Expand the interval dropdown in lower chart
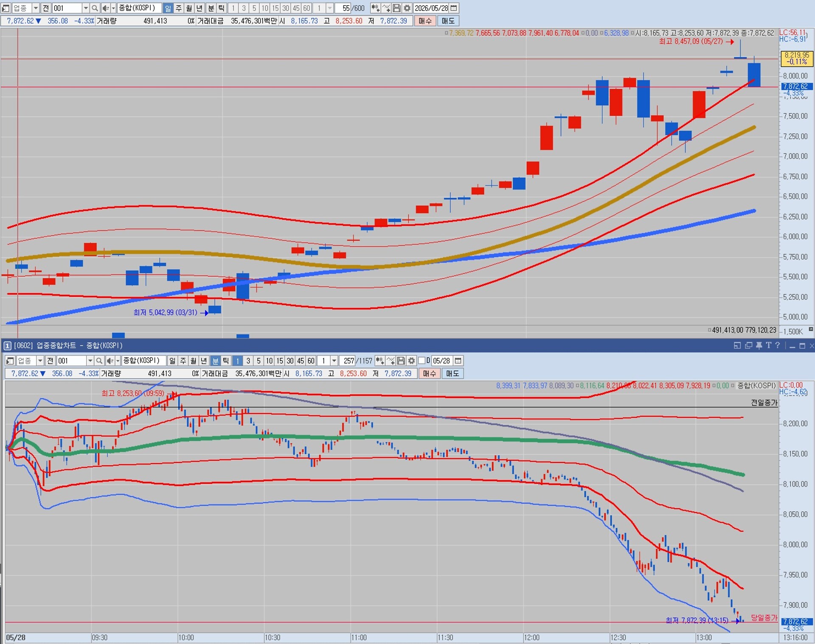Viewport: 815px width, 644px height. pyautogui.click(x=334, y=361)
